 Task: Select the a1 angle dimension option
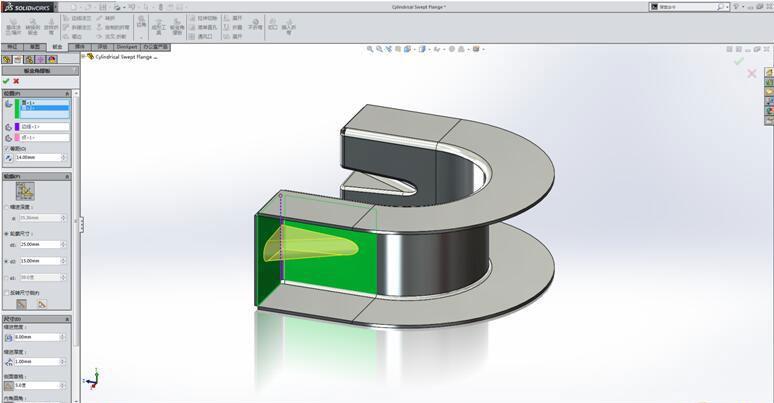tap(6, 278)
